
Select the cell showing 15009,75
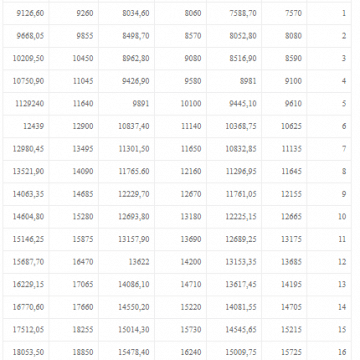234,352
